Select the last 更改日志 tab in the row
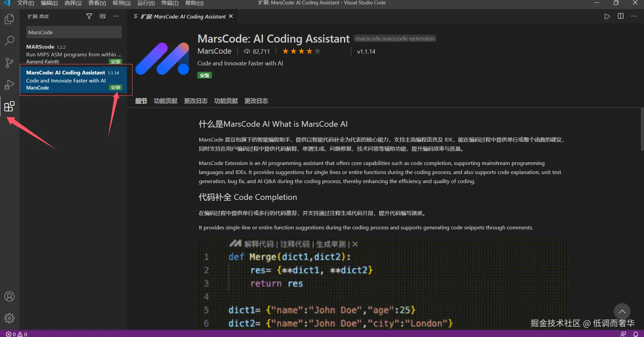The height and width of the screenshot is (337, 644). click(256, 101)
